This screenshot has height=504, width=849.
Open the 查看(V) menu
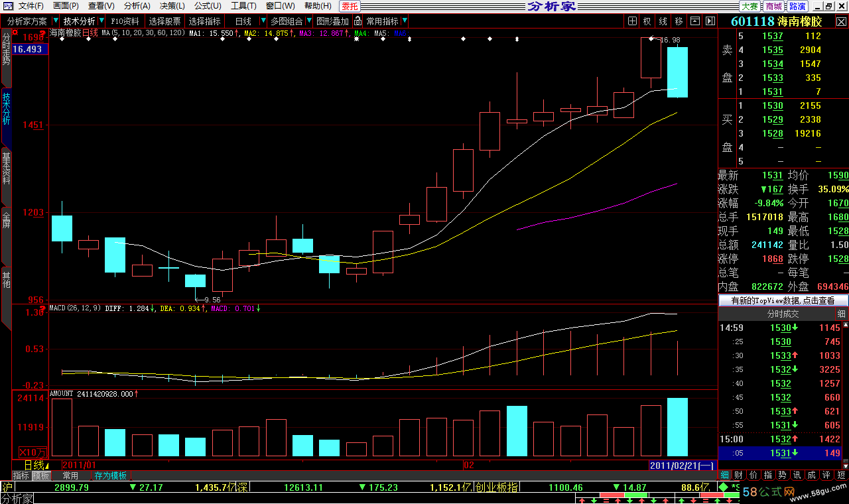[101, 6]
